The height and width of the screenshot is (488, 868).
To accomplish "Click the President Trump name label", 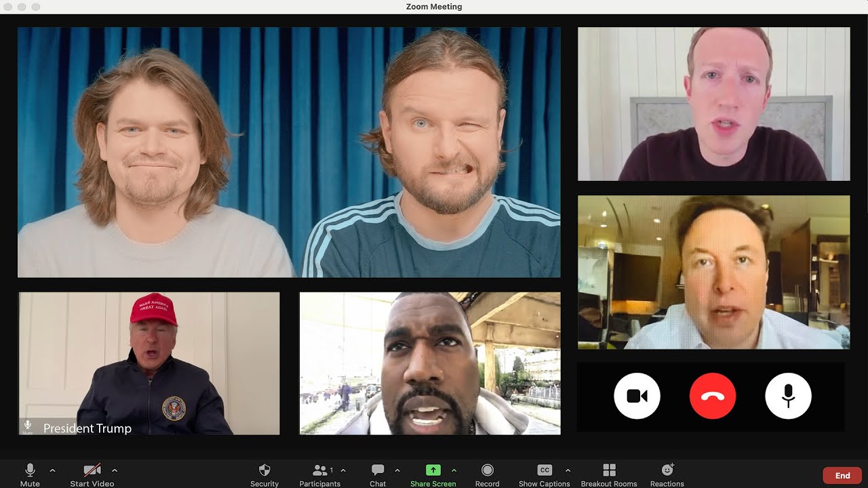I will pos(87,428).
